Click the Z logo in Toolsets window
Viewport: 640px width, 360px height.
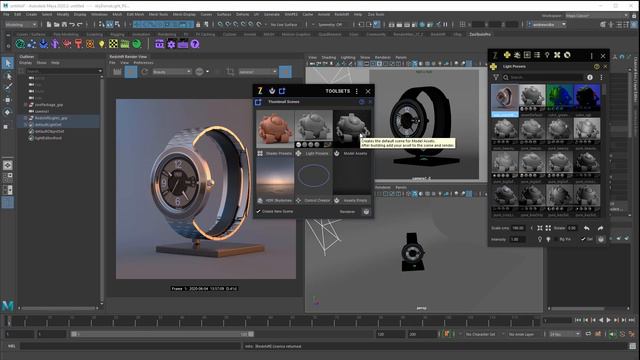[x=260, y=91]
